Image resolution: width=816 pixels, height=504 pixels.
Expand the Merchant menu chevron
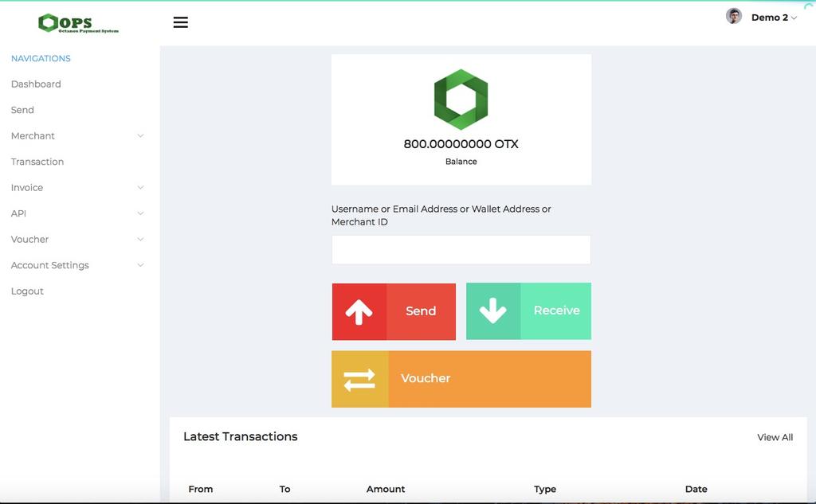pos(140,135)
